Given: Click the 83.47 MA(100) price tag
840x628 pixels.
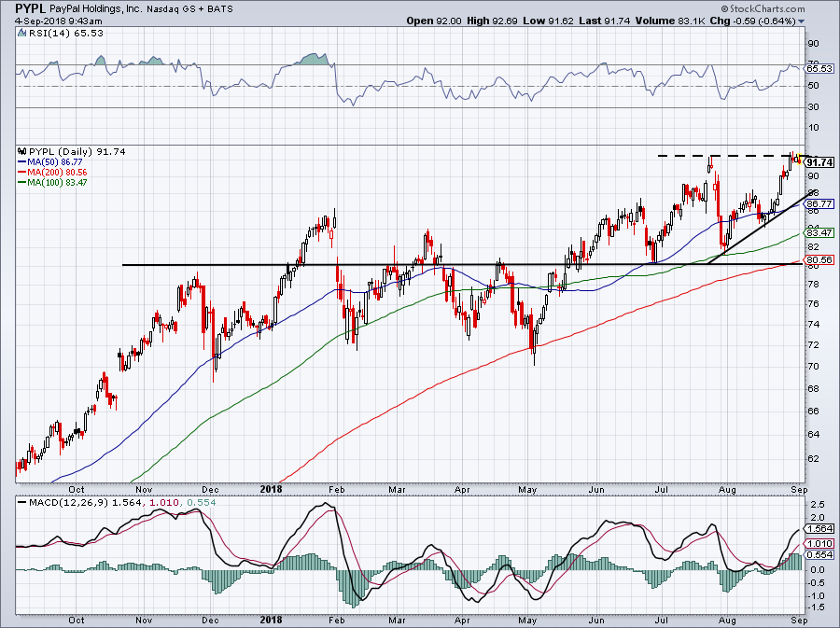Looking at the screenshot, I should tap(819, 232).
